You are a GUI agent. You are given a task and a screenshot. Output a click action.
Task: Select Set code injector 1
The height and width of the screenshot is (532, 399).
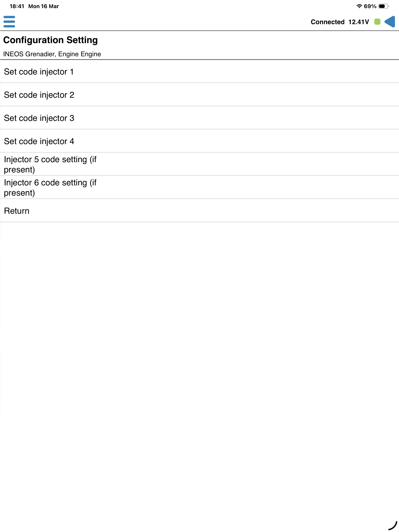[x=39, y=72]
